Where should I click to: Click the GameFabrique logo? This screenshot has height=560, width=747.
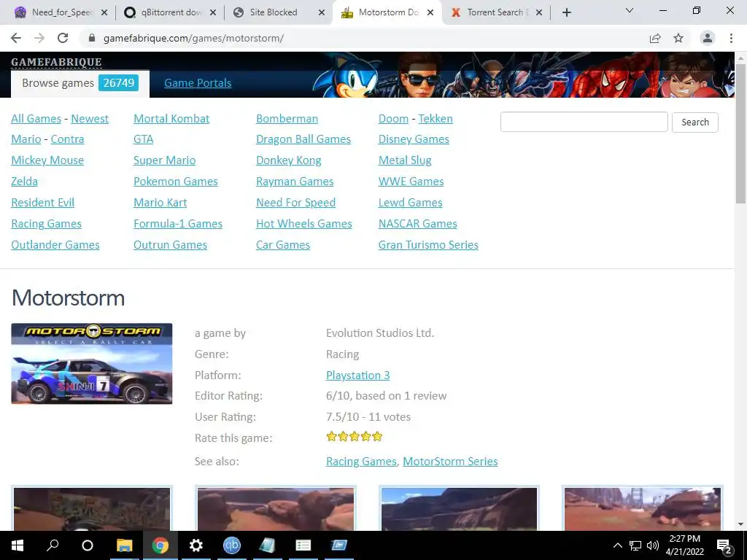tap(56, 62)
